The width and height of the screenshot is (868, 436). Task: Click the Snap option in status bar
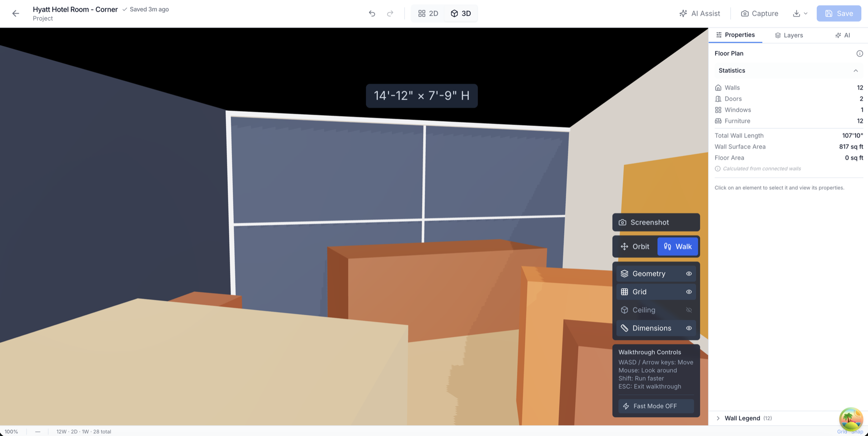tap(857, 432)
